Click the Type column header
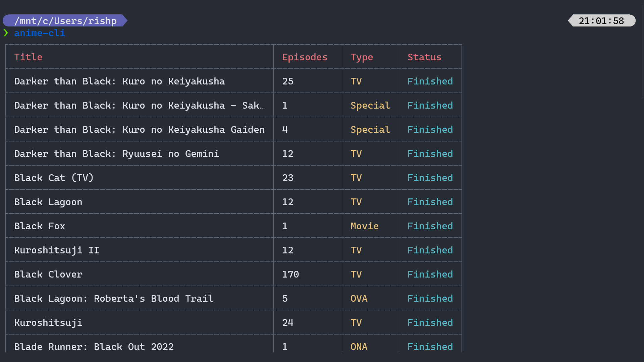Viewport: 644px width, 362px height. 362,57
